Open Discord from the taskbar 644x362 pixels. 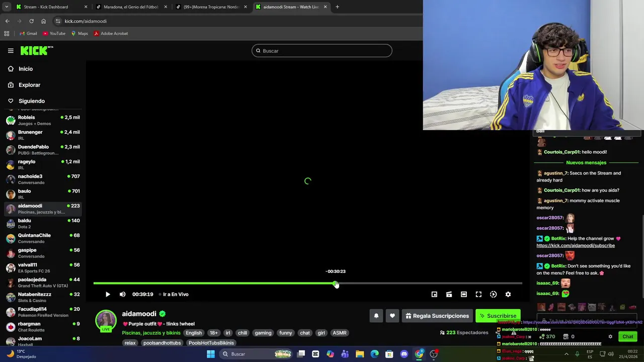click(404, 354)
